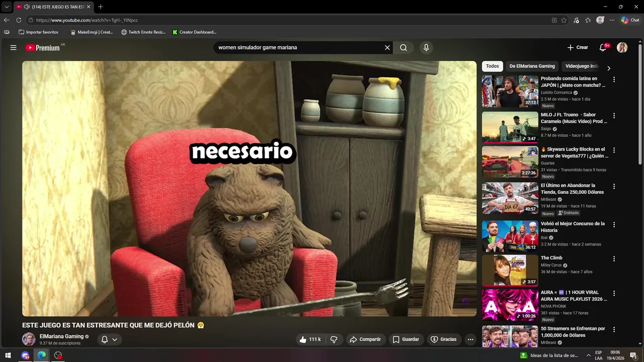Open Copilot Chat in Edge
Screen dimensions: 644x362
pyautogui.click(x=630, y=20)
